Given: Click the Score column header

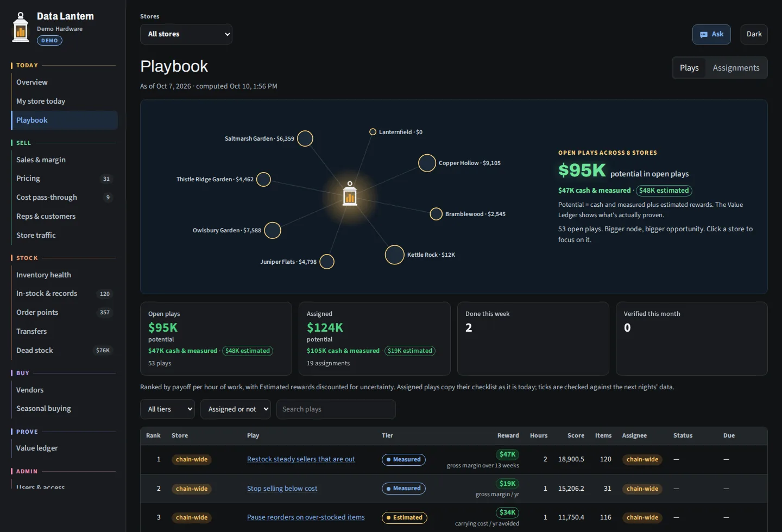Looking at the screenshot, I should pyautogui.click(x=576, y=436).
